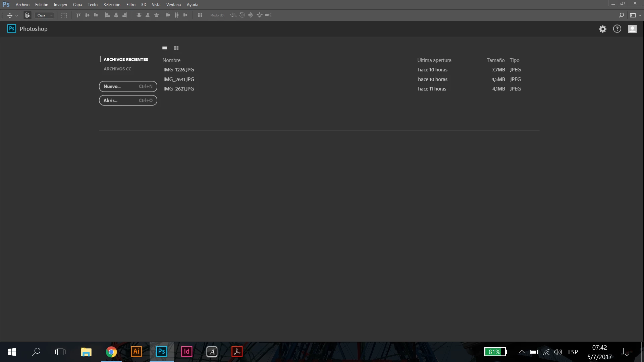Expand the Move tool preset picker
Image resolution: width=644 pixels, height=362 pixels.
16,15
